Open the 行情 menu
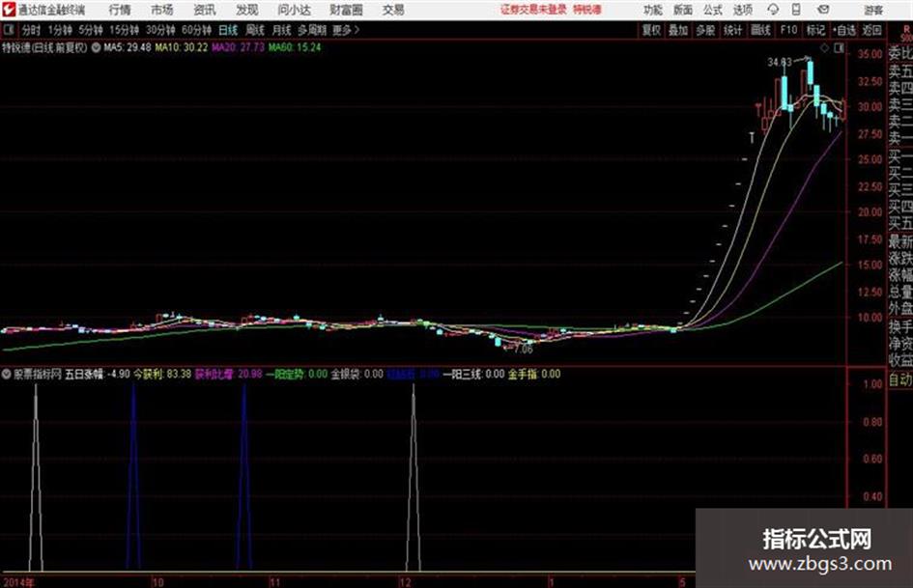913x588 pixels. coord(120,10)
